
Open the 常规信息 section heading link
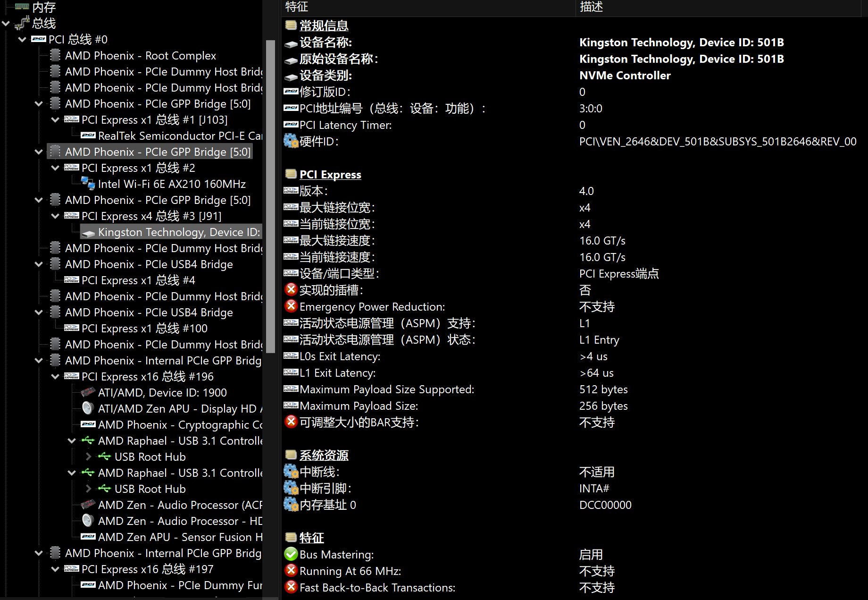click(324, 26)
